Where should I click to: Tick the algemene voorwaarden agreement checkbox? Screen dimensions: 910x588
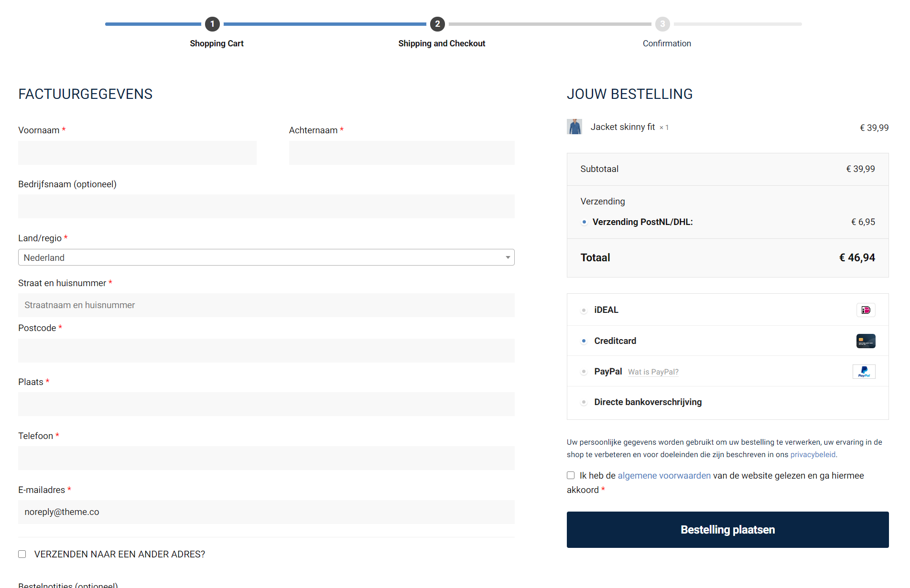tap(571, 475)
